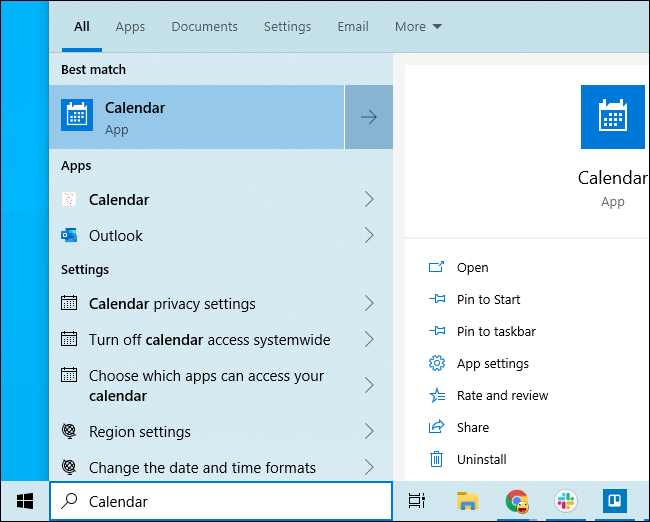Viewport: 650px width, 522px height.
Task: Select the Calendar best match result
Action: pos(196,117)
